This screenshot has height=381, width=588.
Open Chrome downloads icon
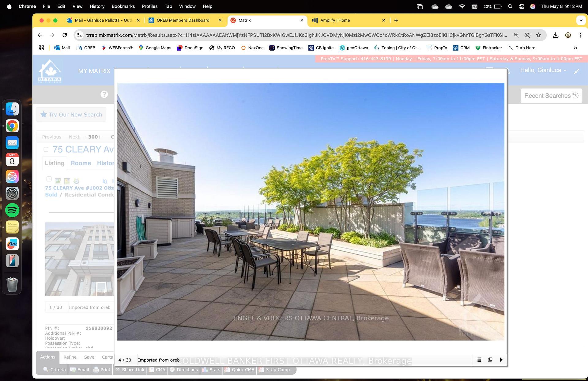[556, 35]
